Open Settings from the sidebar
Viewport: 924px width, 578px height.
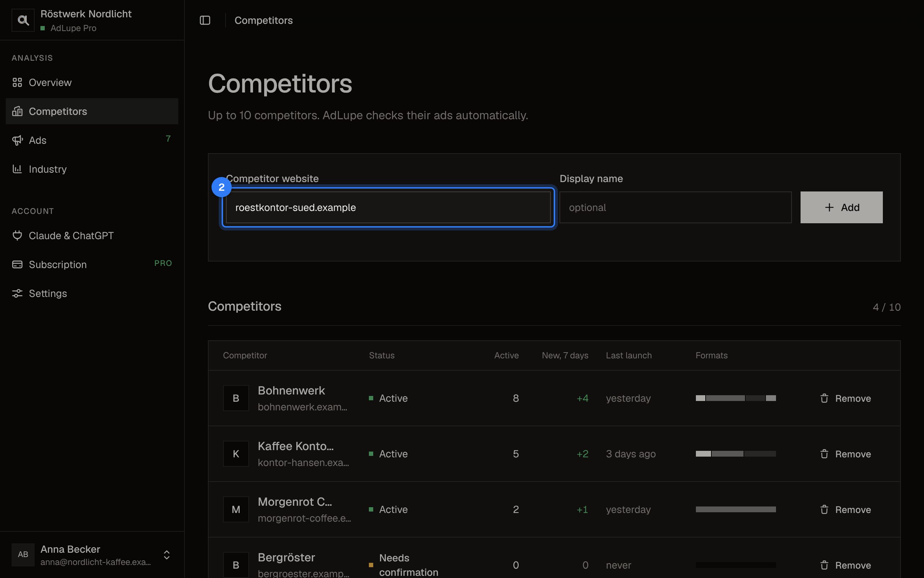click(92, 293)
